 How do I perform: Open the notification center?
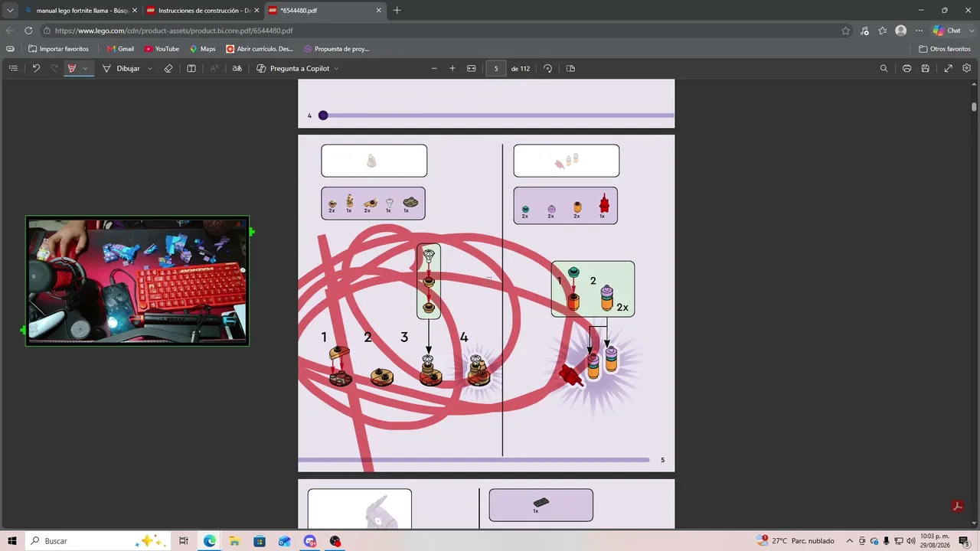pos(964,541)
